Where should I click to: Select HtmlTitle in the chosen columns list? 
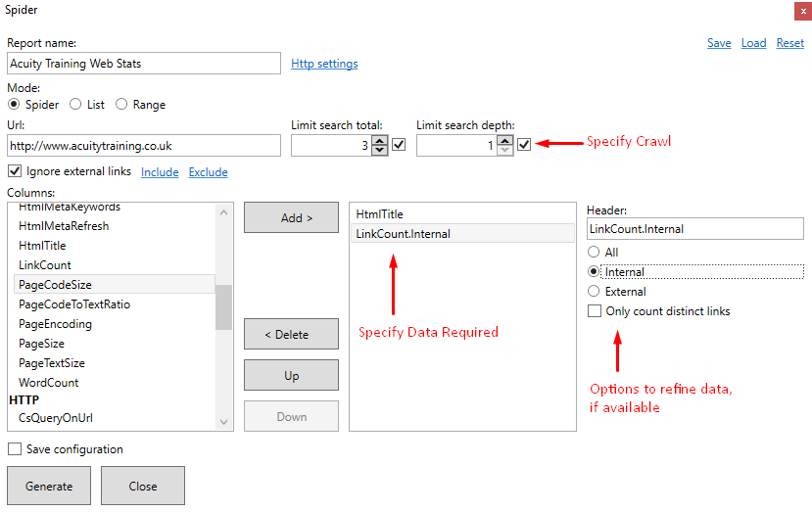click(x=462, y=213)
